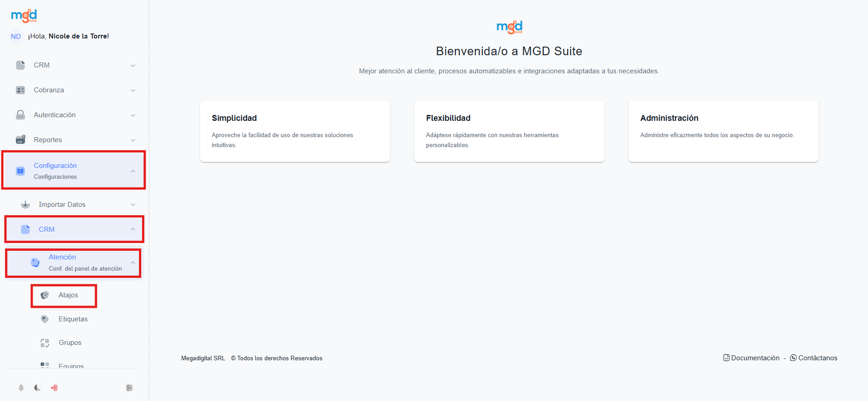Collapse the Atención submenu chevron
Screen dimensions: 868x401
133,263
